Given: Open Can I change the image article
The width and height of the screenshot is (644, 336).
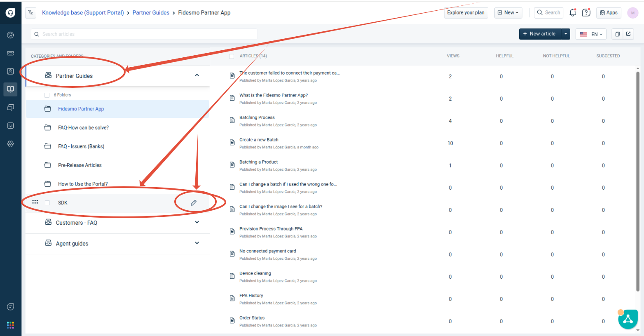Looking at the screenshot, I should [x=281, y=207].
